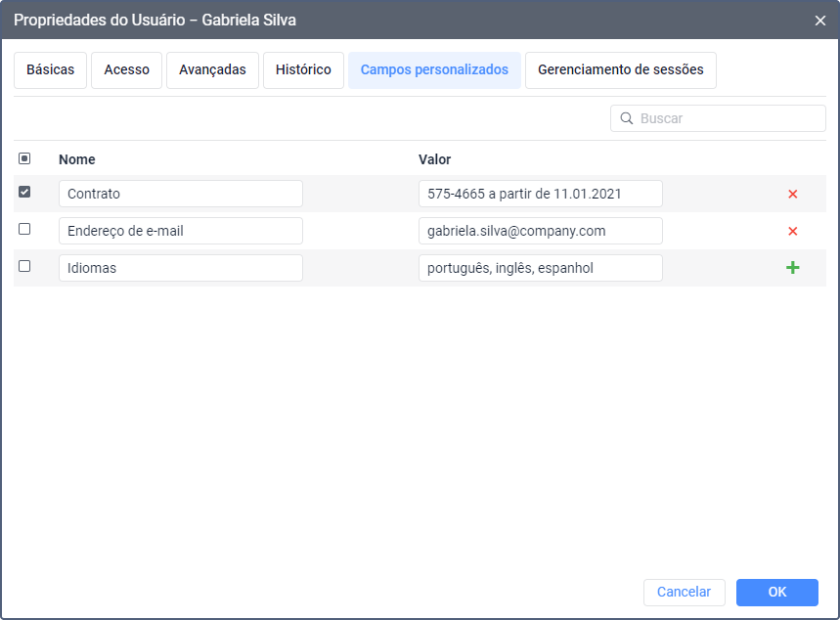The height and width of the screenshot is (620, 840).
Task: Delete the Contrato custom field row
Action: [792, 194]
